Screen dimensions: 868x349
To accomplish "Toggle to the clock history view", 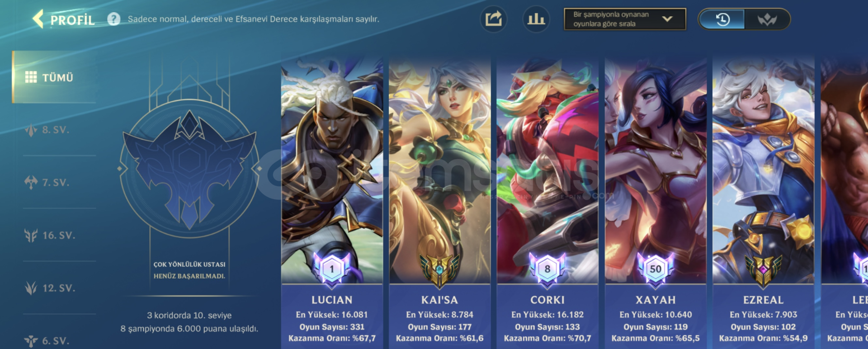I will point(722,19).
